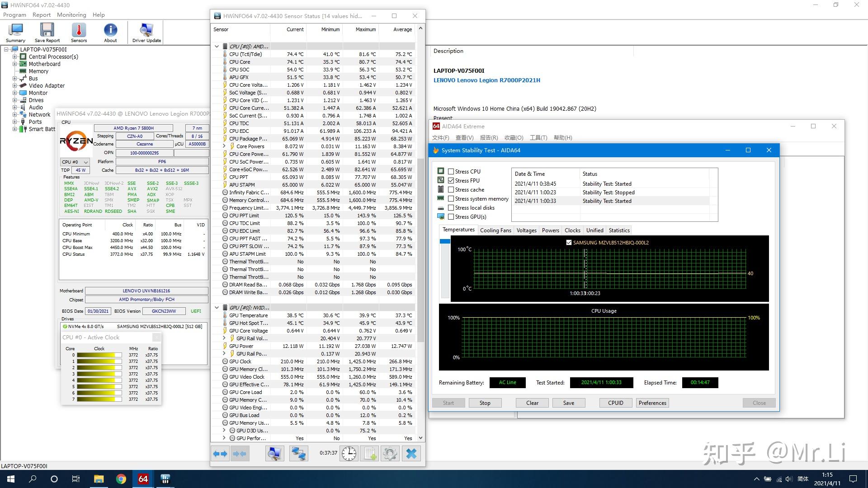
Task: Expand the Central Processor(s) tree node
Action: tap(15, 57)
